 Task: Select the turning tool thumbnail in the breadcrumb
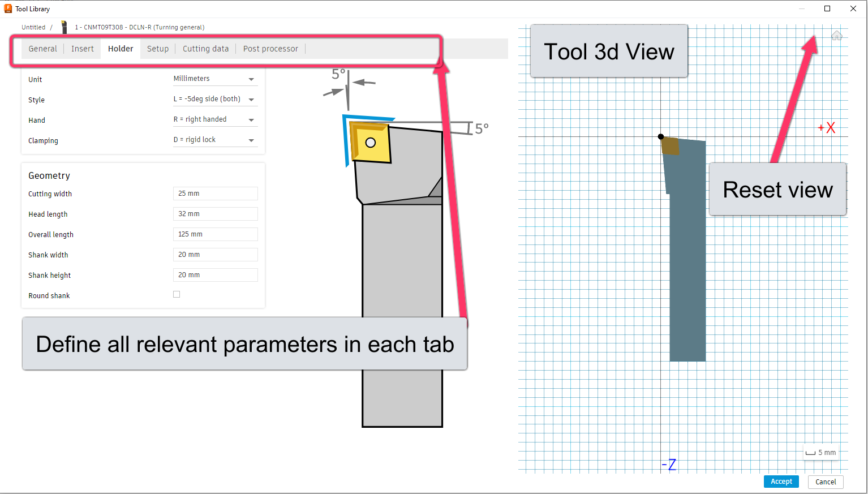(63, 27)
